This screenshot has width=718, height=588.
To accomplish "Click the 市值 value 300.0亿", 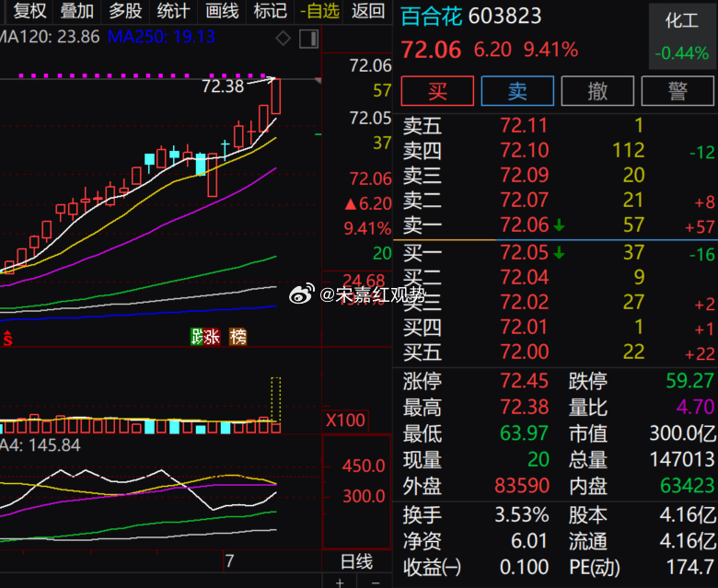I will coord(682,432).
